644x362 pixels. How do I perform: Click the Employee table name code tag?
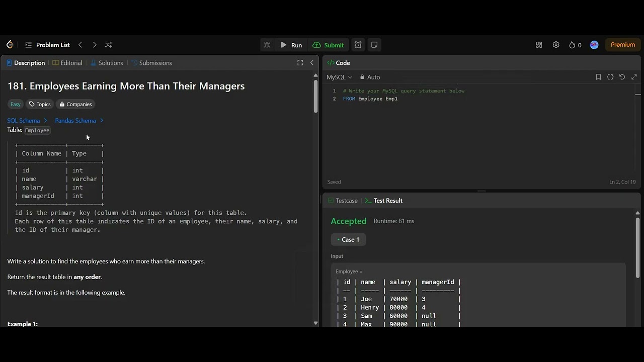pos(37,130)
